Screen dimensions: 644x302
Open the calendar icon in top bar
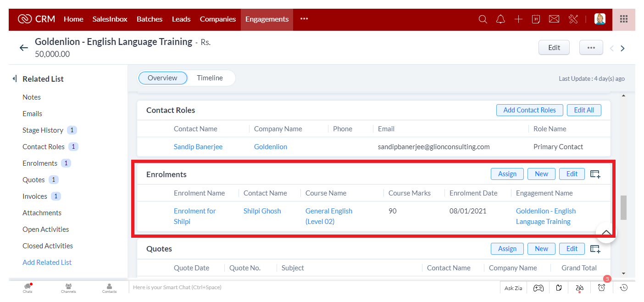[x=536, y=19]
